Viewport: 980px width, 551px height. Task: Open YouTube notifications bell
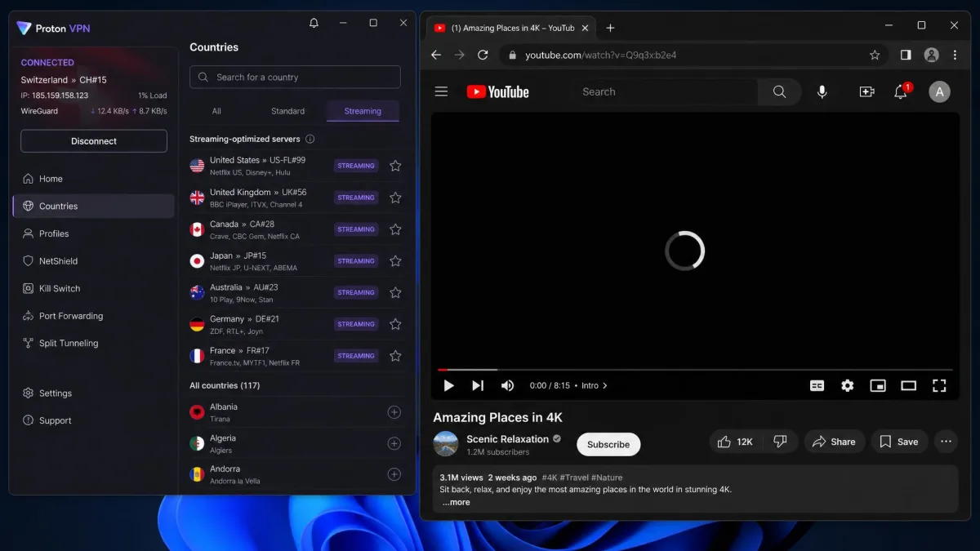[x=901, y=92]
